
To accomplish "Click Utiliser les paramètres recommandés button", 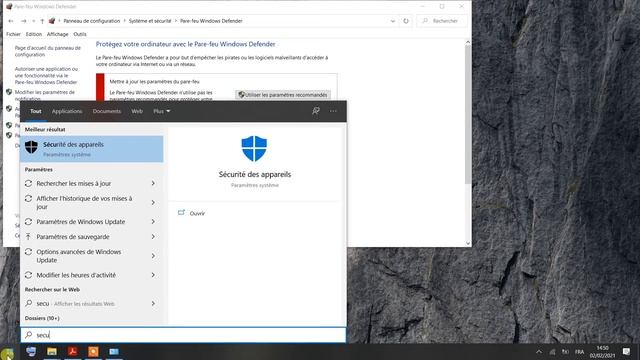I will pos(283,95).
